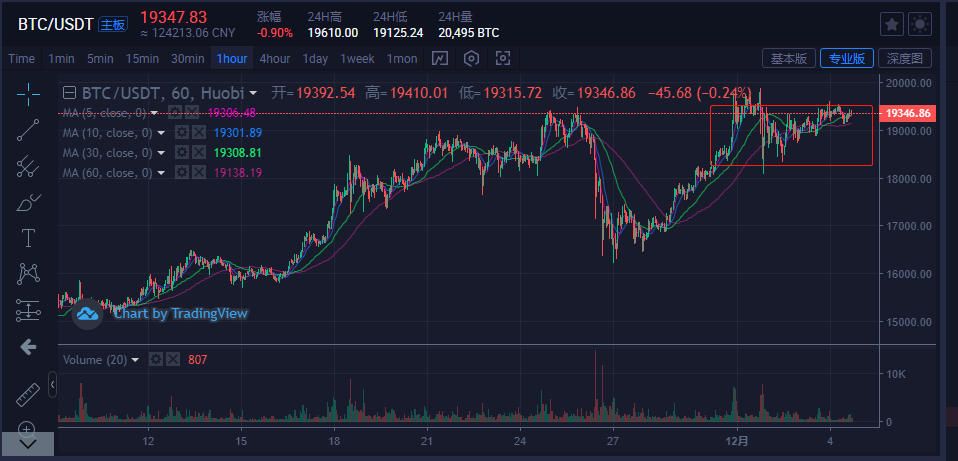Viewport: 958px width, 461px height.
Task: Open the 深度图 depth chart
Action: tap(905, 58)
